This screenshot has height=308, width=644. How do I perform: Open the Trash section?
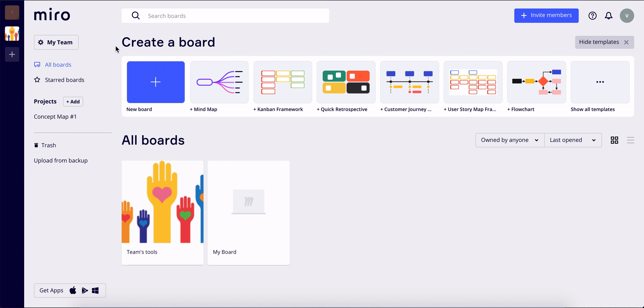48,145
